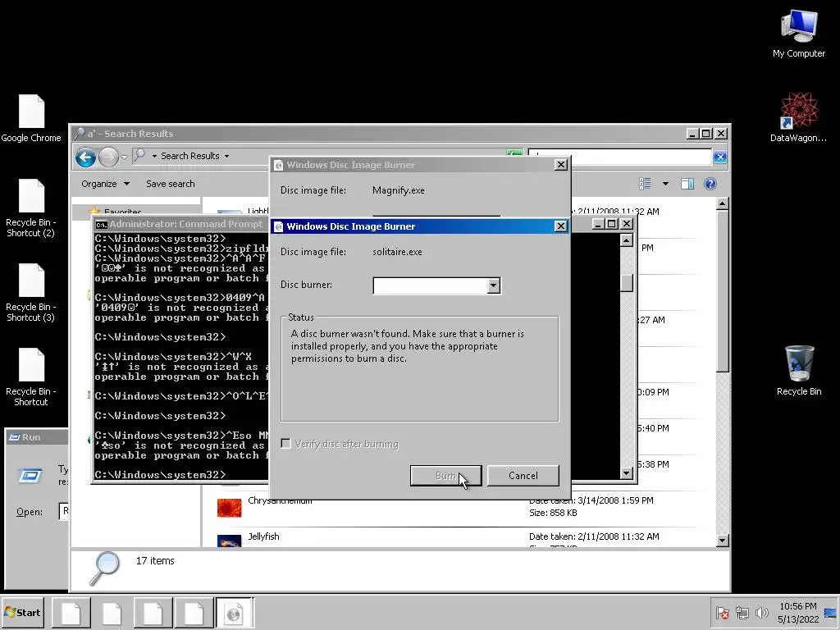This screenshot has width=840, height=630.
Task: Close the solitaire.exe Disc Image Burner dialog
Action: pyautogui.click(x=560, y=226)
